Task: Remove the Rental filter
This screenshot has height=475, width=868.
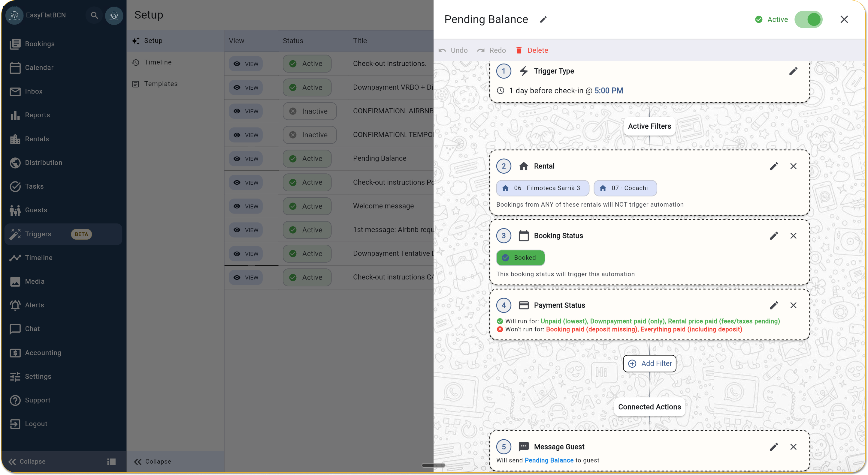Action: click(793, 166)
